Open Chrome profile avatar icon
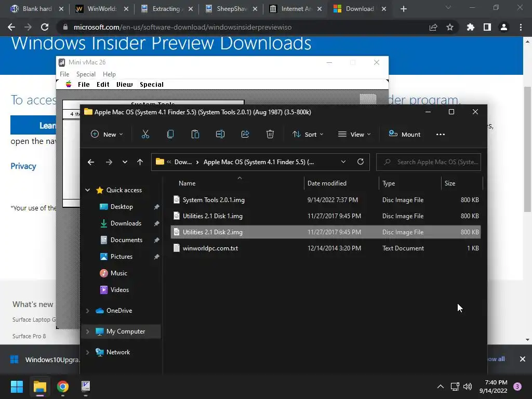The width and height of the screenshot is (532, 399). 504,27
